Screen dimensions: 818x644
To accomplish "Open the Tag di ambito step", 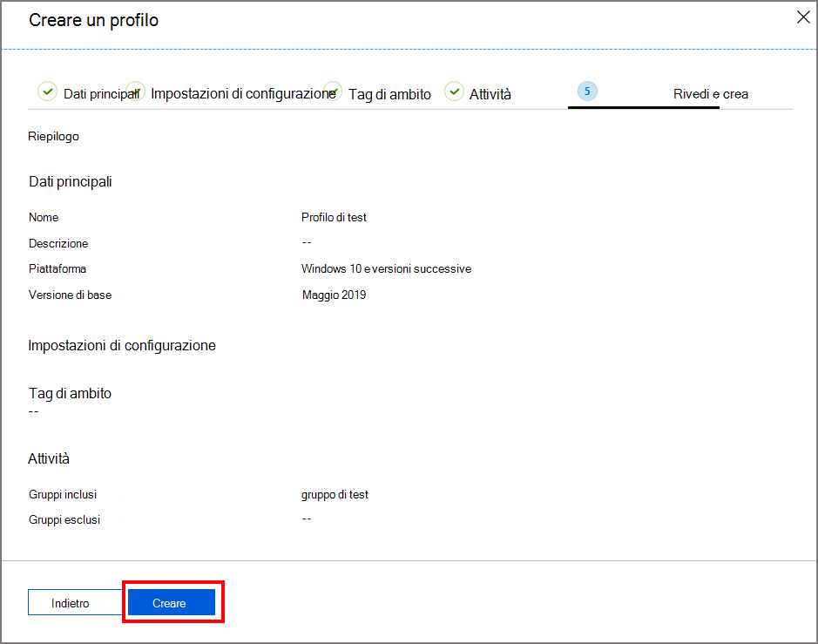I will (389, 94).
